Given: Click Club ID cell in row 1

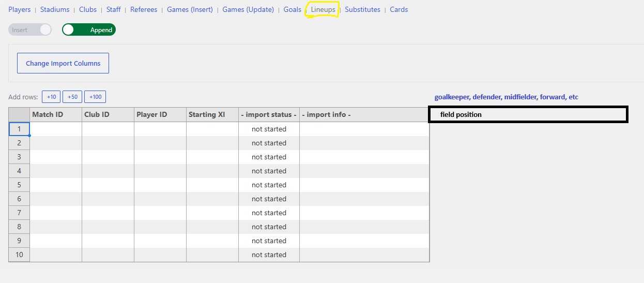Looking at the screenshot, I should pyautogui.click(x=108, y=129).
